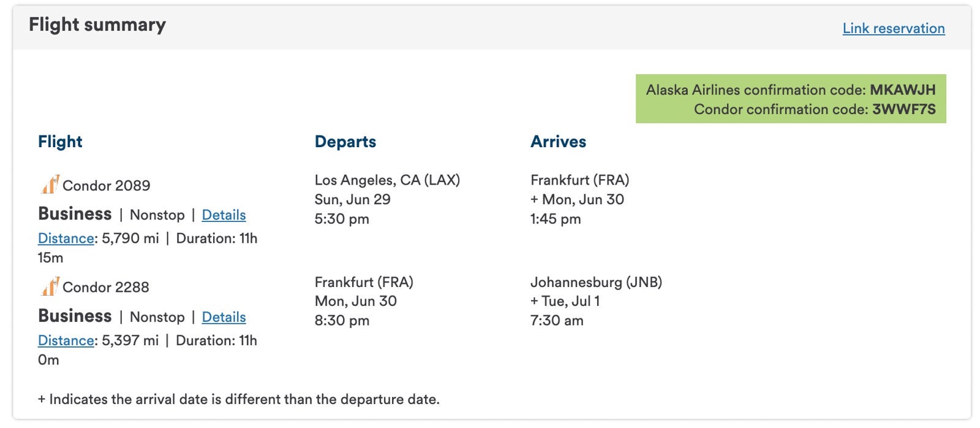This screenshot has height=428, width=980.
Task: Click the Distance link showing 5,397 mi
Action: pyautogui.click(x=66, y=340)
